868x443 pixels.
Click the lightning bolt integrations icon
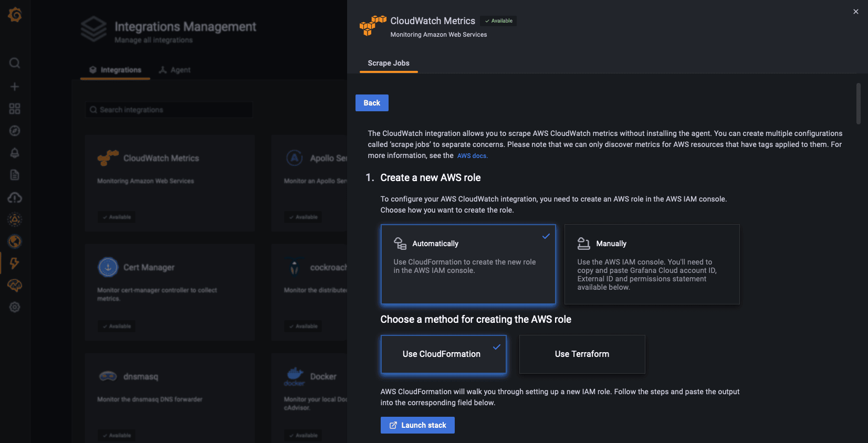[15, 263]
